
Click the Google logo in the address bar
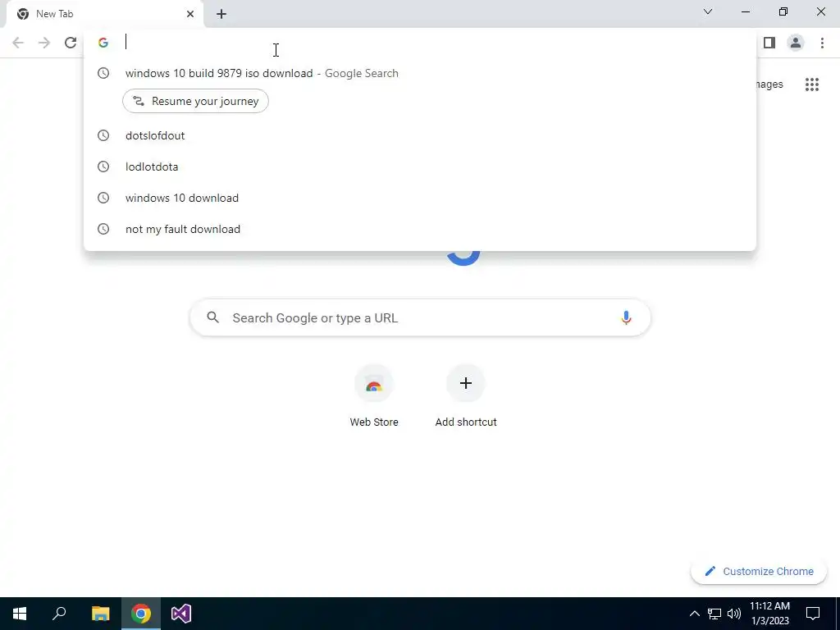point(103,43)
